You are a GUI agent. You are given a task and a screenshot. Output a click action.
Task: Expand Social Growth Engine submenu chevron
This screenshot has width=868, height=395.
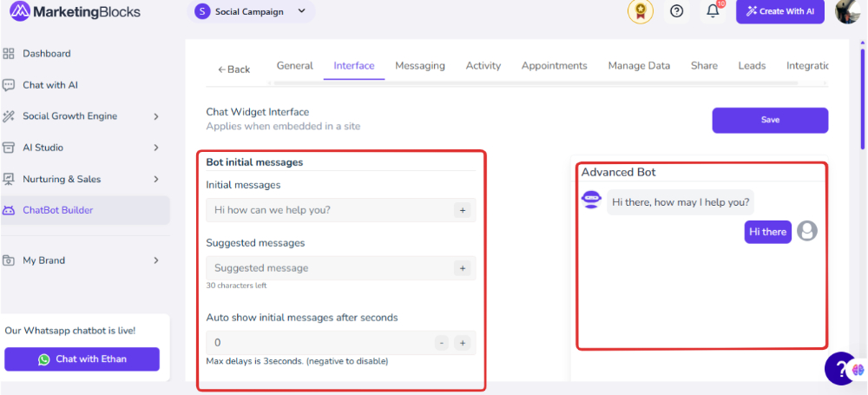coord(156,116)
